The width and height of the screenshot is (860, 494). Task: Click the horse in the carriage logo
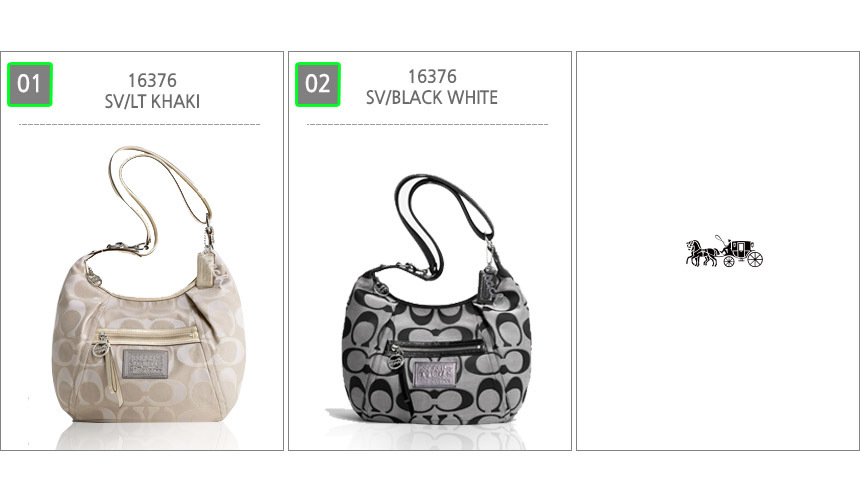click(x=701, y=253)
